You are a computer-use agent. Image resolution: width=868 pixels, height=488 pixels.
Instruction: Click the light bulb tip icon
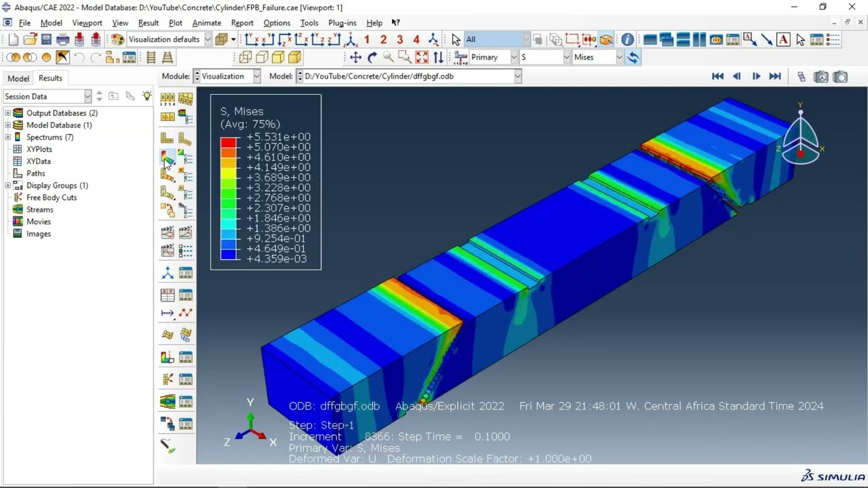[x=146, y=96]
